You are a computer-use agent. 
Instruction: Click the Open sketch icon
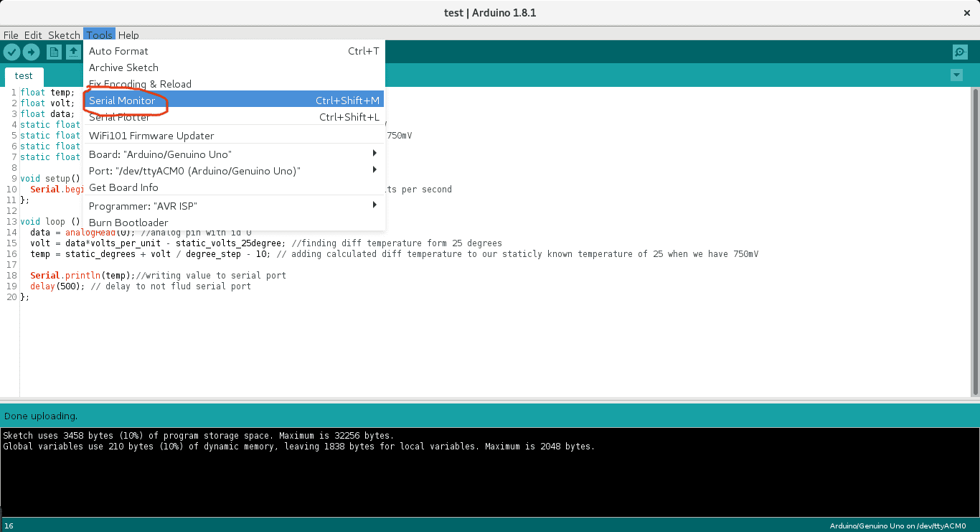[73, 52]
